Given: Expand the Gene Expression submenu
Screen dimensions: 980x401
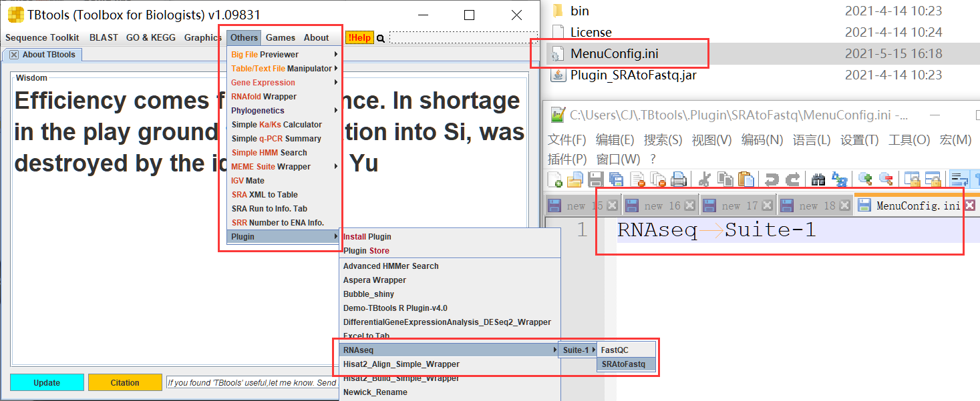Looking at the screenshot, I should [284, 83].
